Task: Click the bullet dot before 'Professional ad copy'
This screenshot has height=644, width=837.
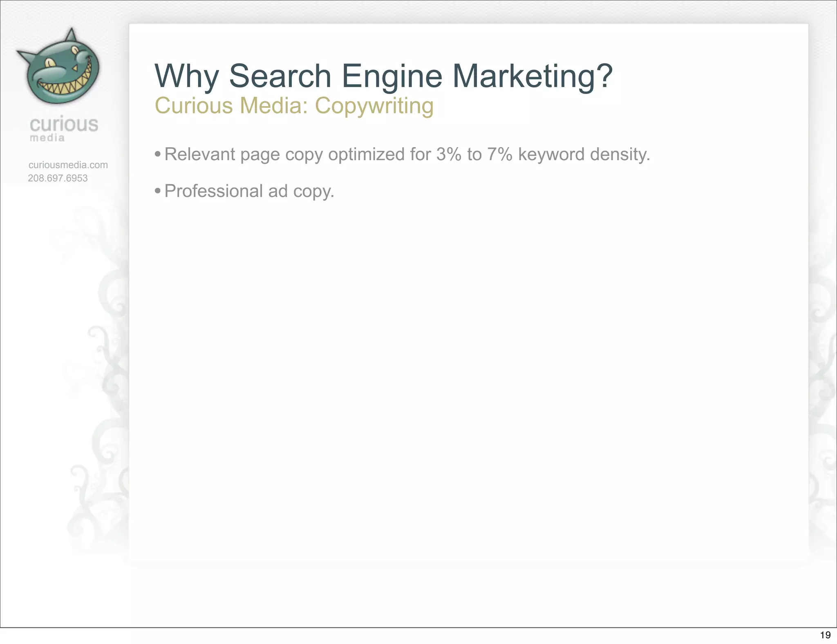Action: [x=158, y=191]
